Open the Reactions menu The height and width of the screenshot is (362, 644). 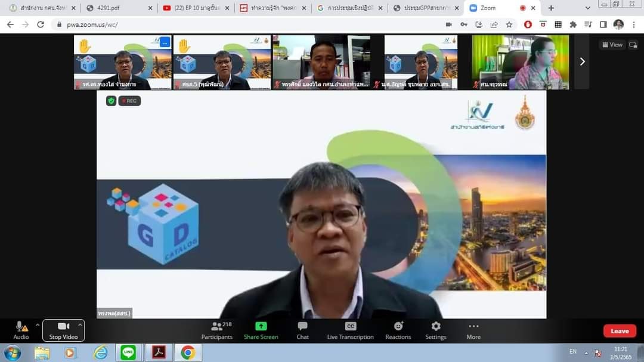pos(398,330)
